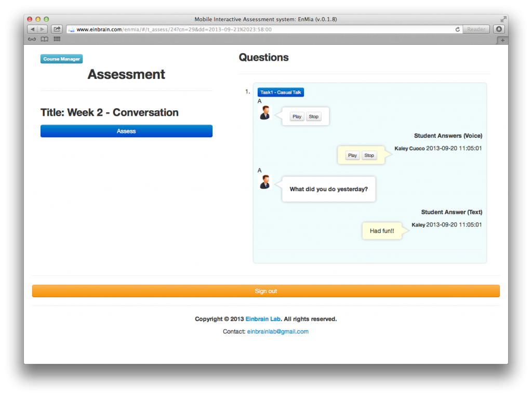
Task: Focus the URL address field
Action: [264, 30]
